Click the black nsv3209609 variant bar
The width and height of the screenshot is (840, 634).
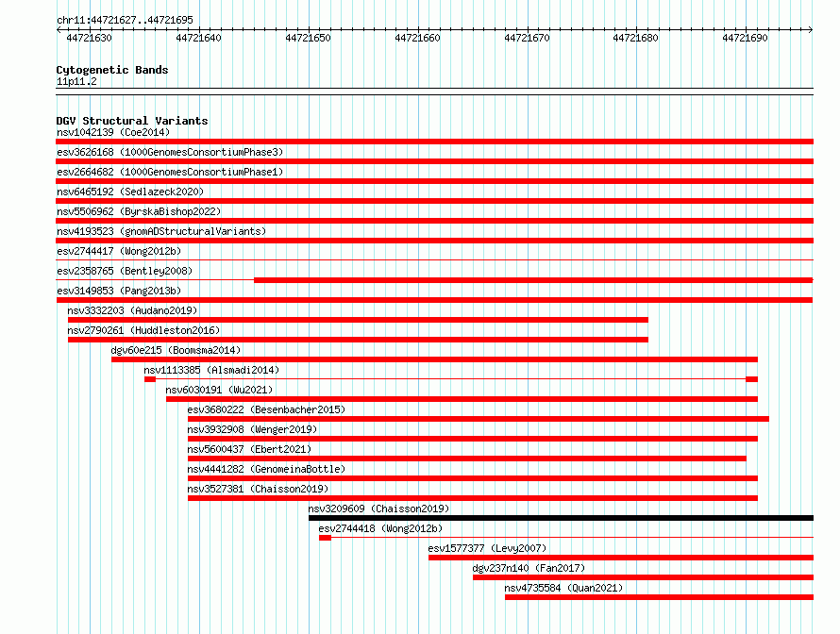[x=561, y=518]
